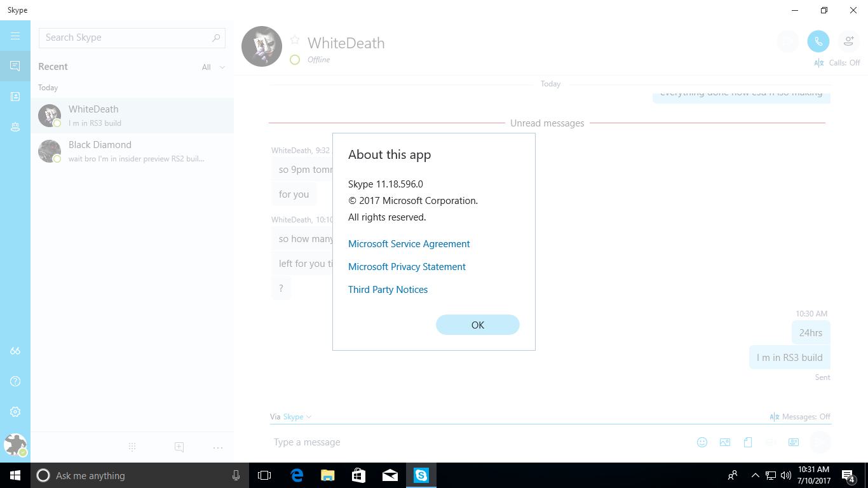Open the WhiteDeath conversation in Recent
This screenshot has height=488, width=868.
click(x=132, y=116)
